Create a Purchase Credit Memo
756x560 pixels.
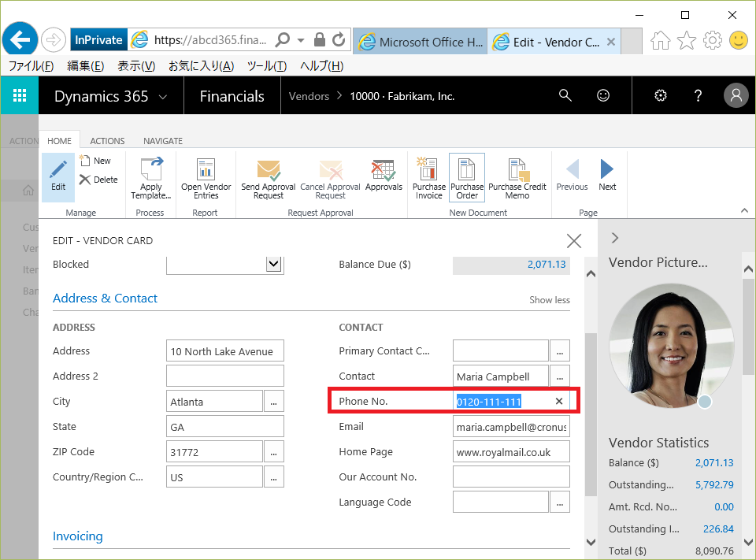coord(517,178)
